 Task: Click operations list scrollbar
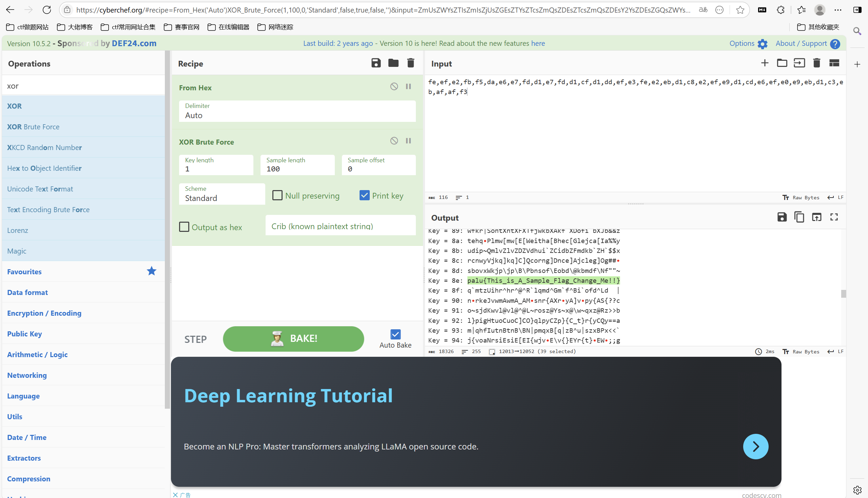167,229
